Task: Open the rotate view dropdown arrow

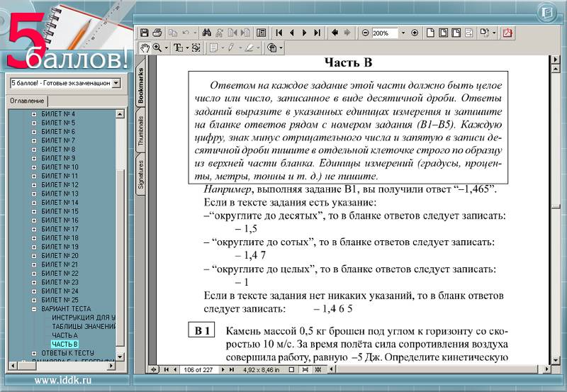Action: click(494, 33)
